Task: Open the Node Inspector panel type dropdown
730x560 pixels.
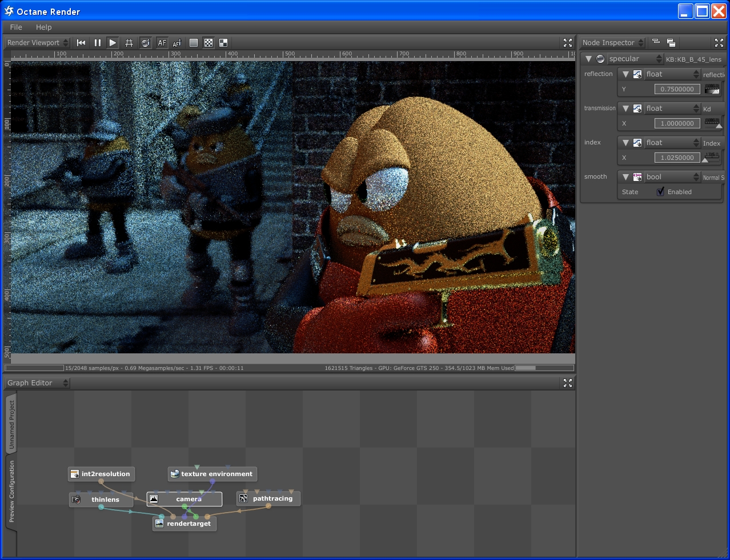Action: point(612,43)
